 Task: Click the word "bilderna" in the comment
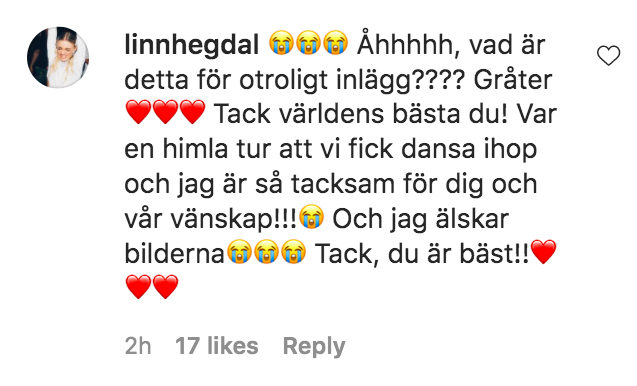(x=175, y=254)
